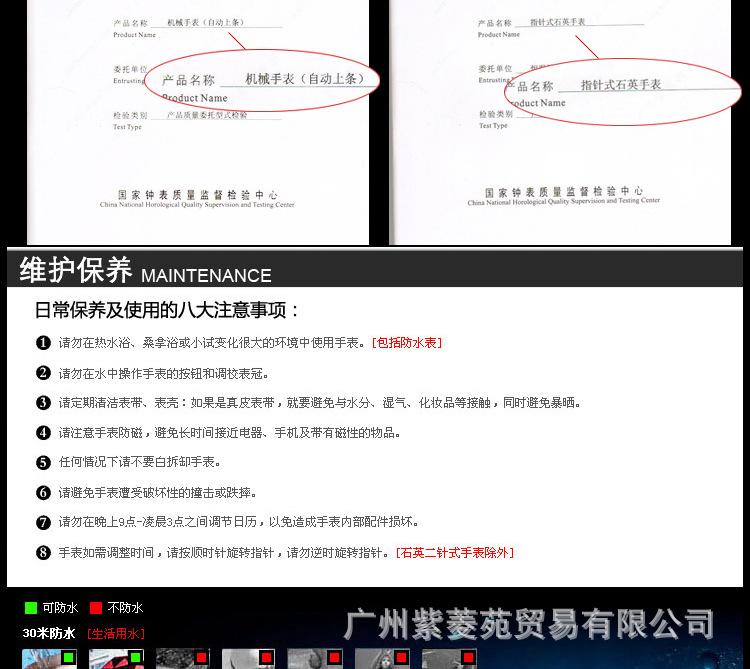750x669 pixels.
Task: Click the green 可防水 legend square
Action: tap(31, 607)
